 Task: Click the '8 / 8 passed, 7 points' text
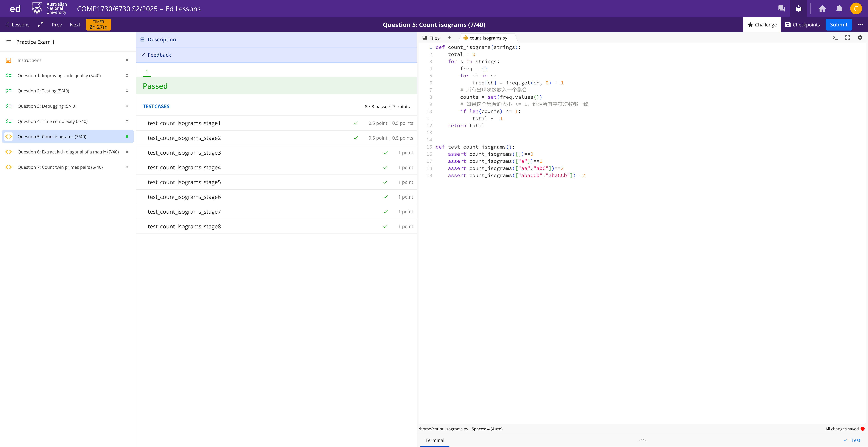coord(387,106)
